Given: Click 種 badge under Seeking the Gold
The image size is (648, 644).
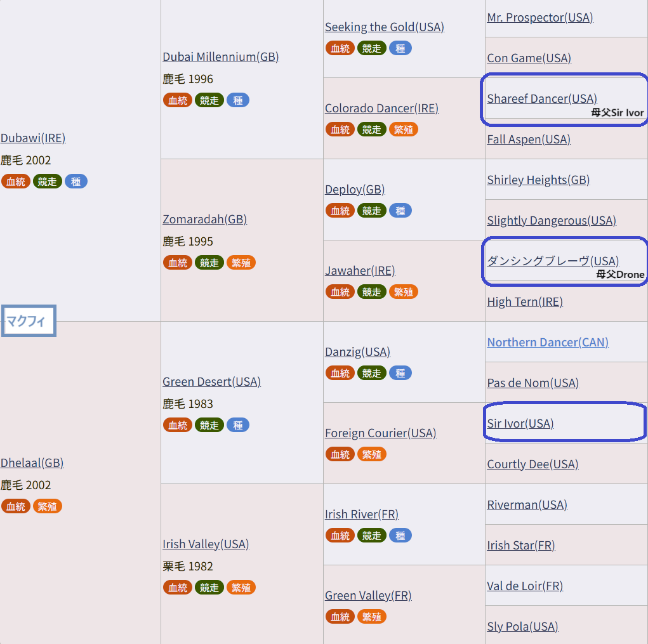Looking at the screenshot, I should (400, 48).
